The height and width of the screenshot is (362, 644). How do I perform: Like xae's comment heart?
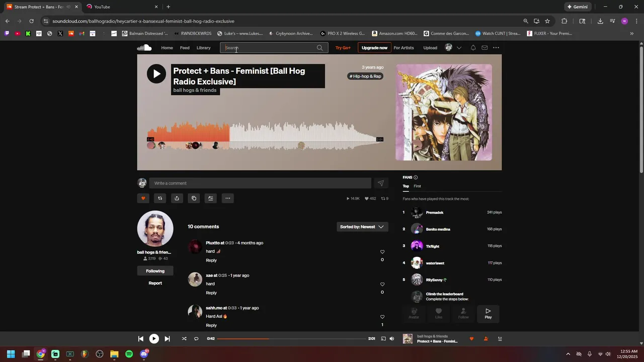[382, 285]
